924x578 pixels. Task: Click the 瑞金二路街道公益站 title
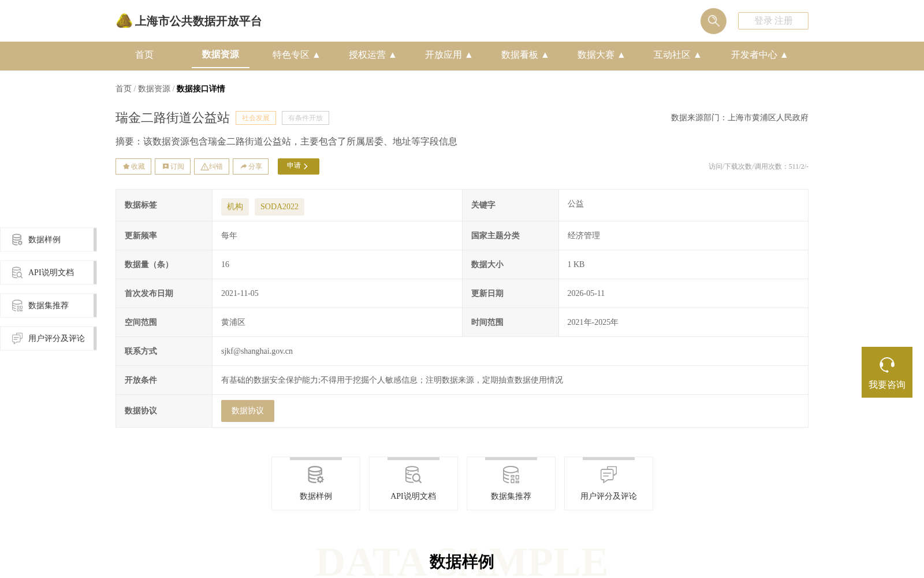pos(173,118)
